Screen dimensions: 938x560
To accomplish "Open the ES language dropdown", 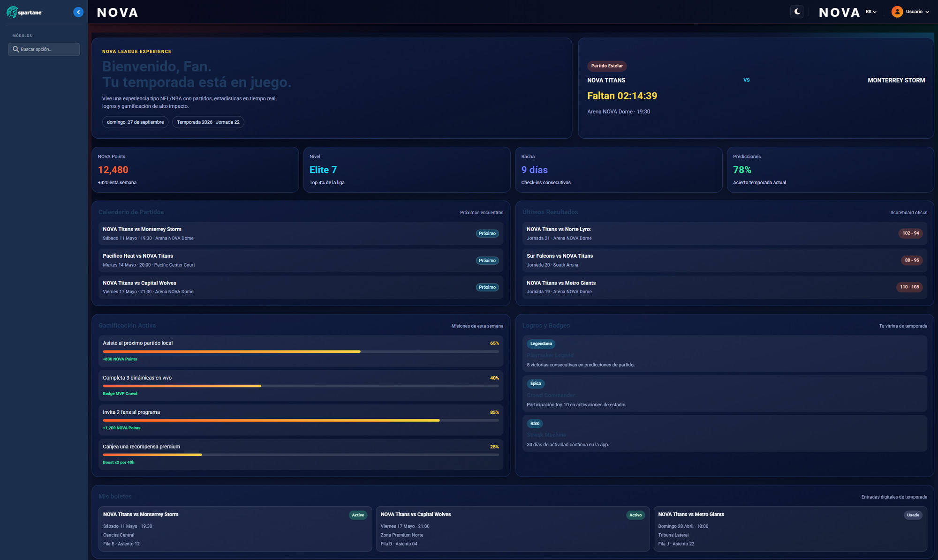I will pos(871,12).
